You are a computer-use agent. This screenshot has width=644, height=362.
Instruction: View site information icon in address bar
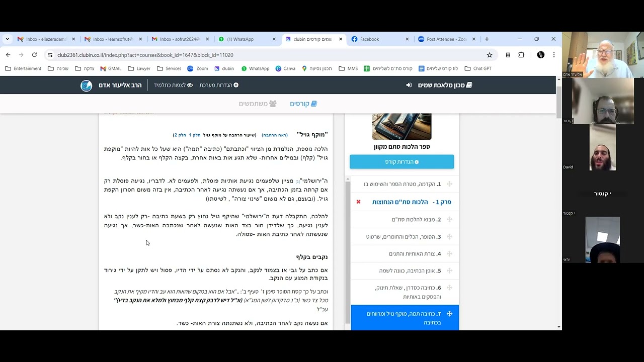(50, 55)
